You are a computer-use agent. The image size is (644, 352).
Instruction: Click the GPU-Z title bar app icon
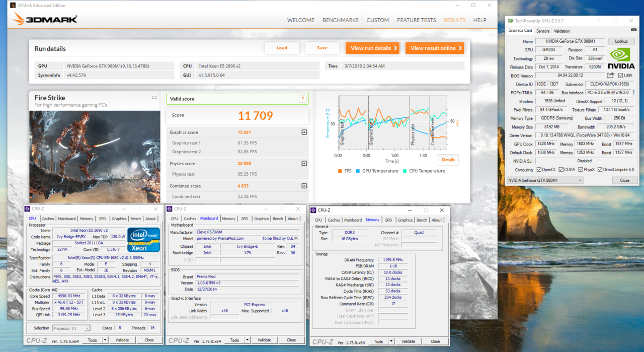(x=511, y=21)
